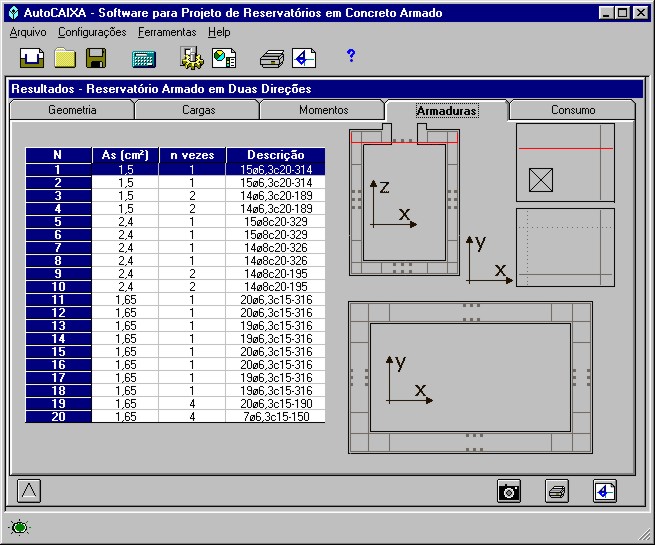This screenshot has width=655, height=545.
Task: Click the top toolbar drawing export icon
Action: [x=304, y=58]
